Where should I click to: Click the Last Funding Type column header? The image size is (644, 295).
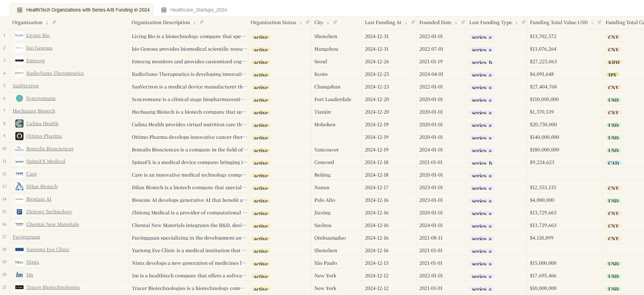(491, 23)
